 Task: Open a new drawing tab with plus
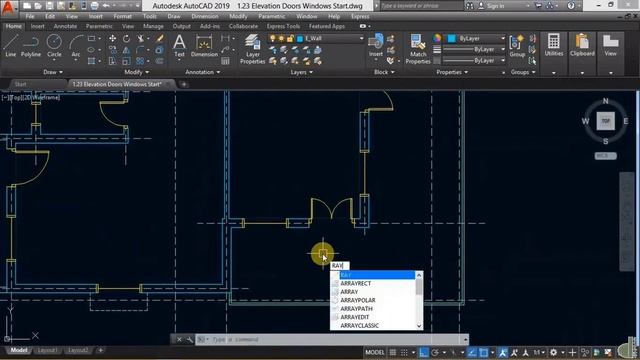click(184, 84)
